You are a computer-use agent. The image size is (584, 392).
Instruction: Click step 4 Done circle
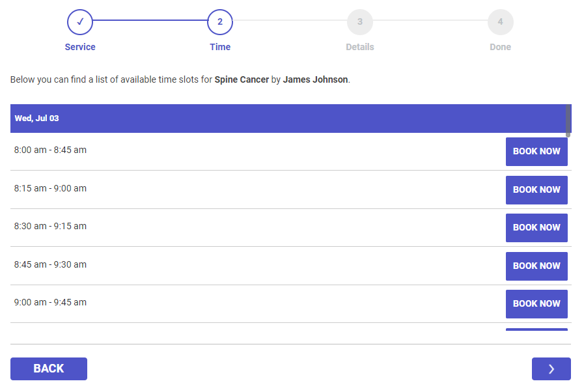pos(500,21)
